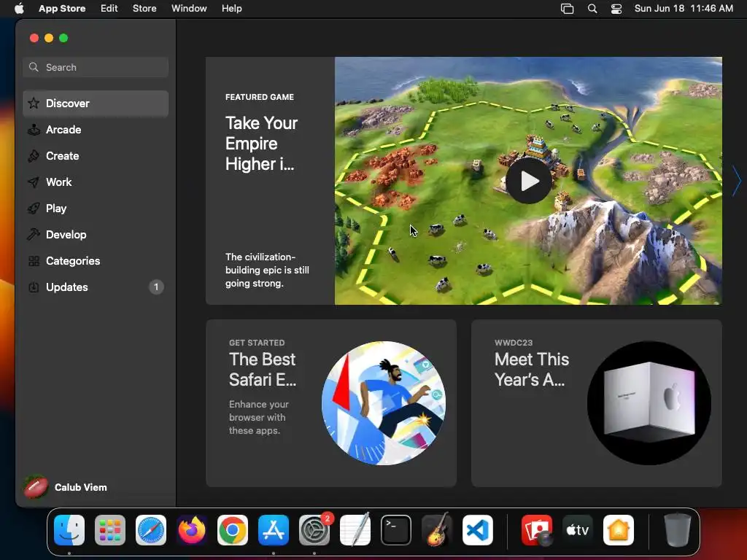The image size is (747, 560).
Task: Click the green full-screen window button
Action: click(63, 38)
